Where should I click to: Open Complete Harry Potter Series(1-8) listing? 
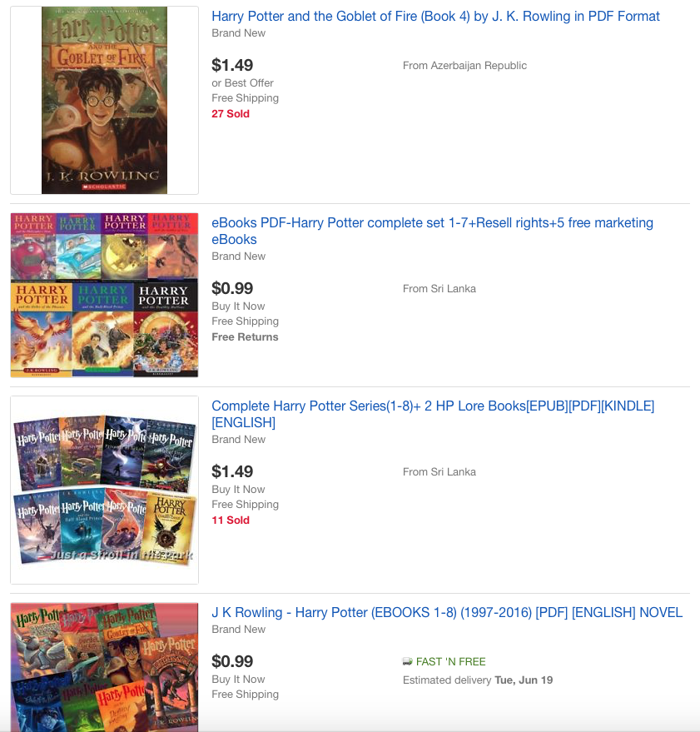coord(433,414)
